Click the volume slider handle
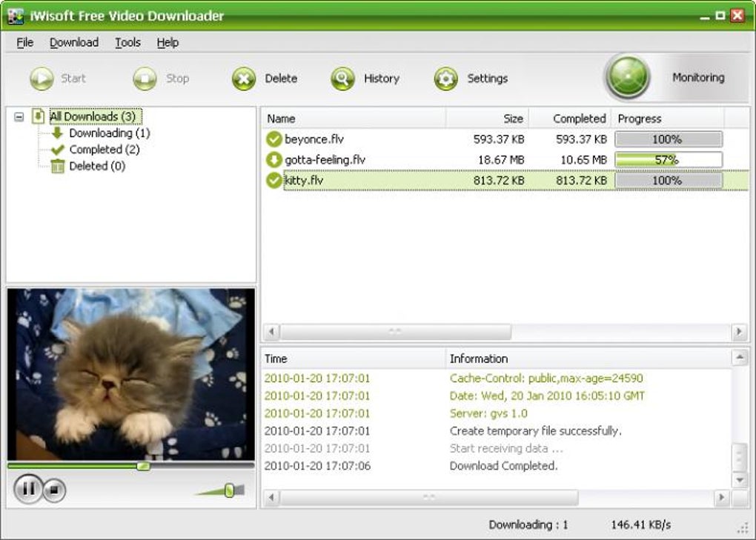This screenshot has width=756, height=540. click(x=229, y=490)
